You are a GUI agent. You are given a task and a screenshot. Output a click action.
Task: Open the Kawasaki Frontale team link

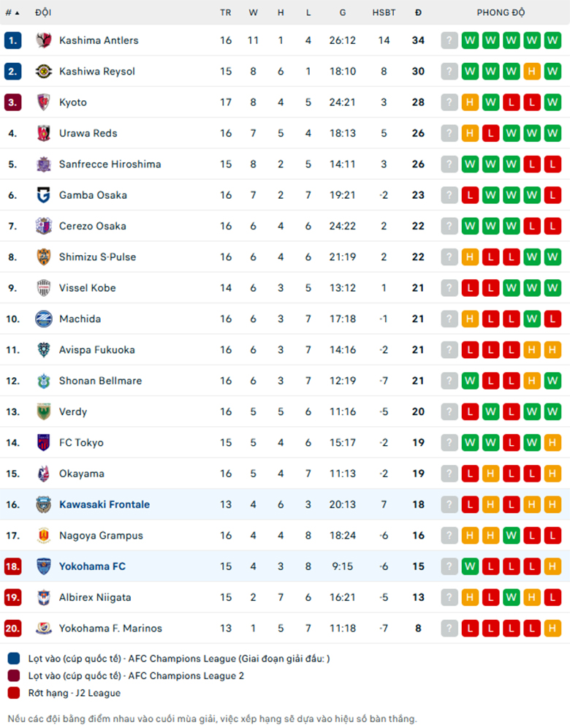(x=104, y=504)
